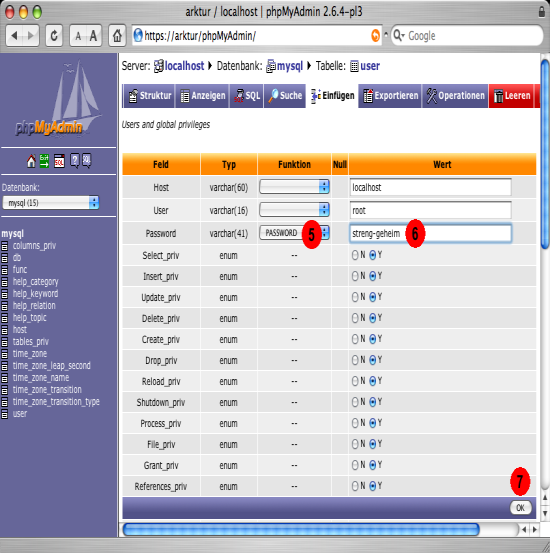Click the Password field containing streng-geheim

tap(430, 233)
